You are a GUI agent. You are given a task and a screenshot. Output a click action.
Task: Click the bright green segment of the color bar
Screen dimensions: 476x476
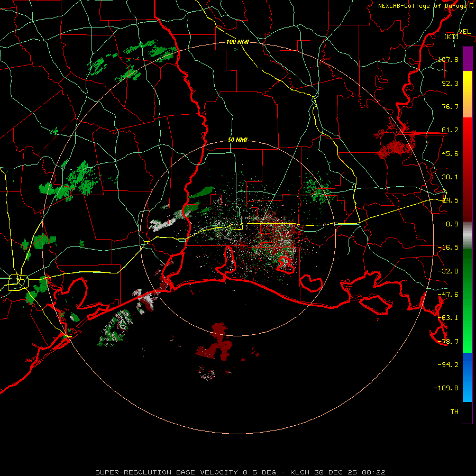(x=467, y=300)
